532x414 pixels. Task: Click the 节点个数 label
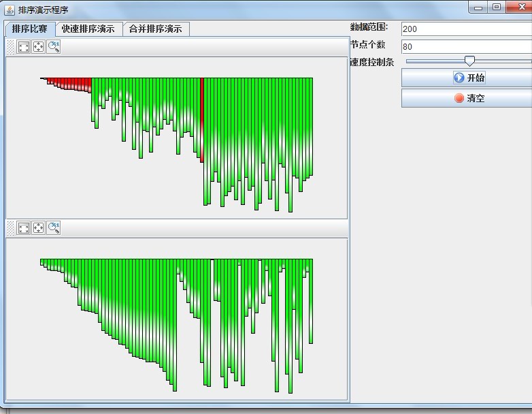point(368,44)
